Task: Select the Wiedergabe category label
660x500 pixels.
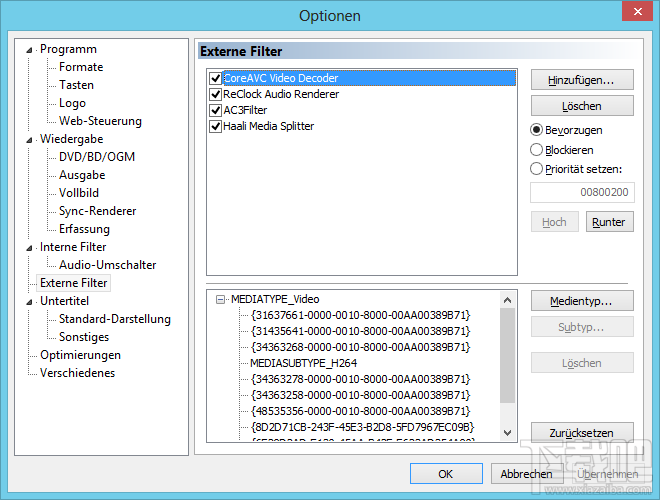Action: point(72,139)
